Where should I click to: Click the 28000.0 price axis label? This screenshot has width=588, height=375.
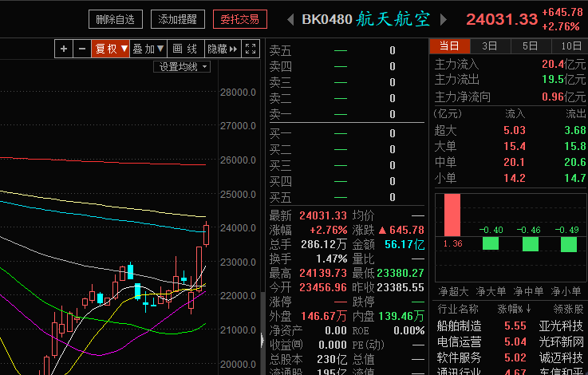point(238,93)
